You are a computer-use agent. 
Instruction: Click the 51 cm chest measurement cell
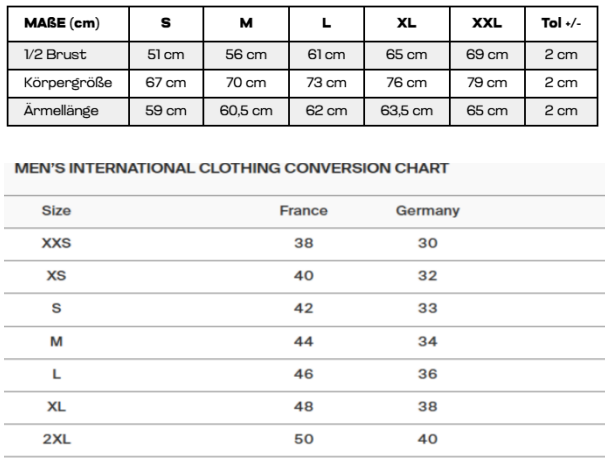click(166, 55)
